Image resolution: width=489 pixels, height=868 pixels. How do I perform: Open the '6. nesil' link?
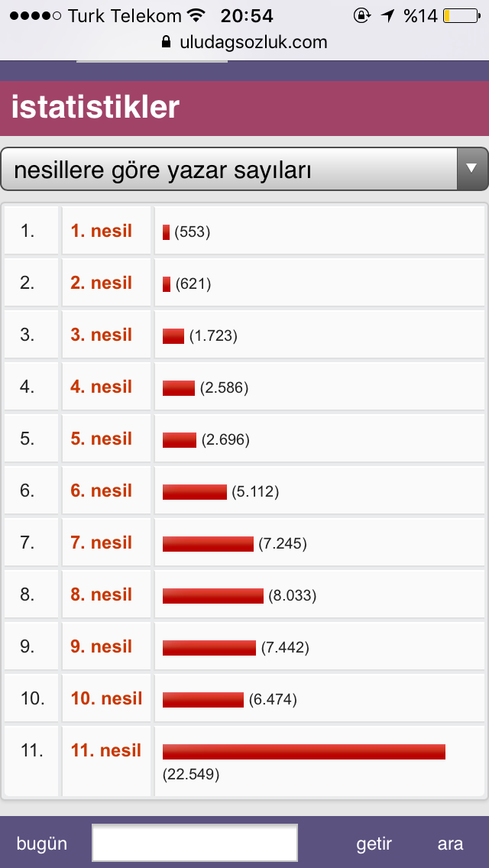pyautogui.click(x=102, y=491)
